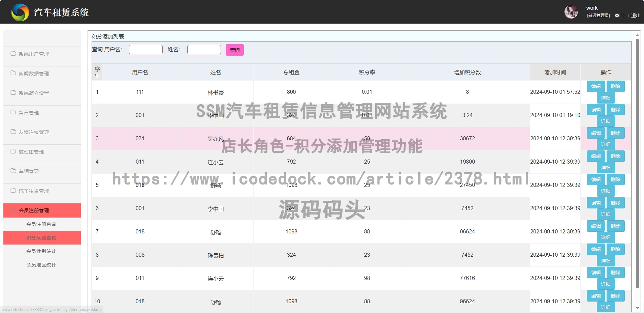This screenshot has height=313, width=644.
Task: Click 删除 for row 10 舒畅
Action: (x=616, y=296)
